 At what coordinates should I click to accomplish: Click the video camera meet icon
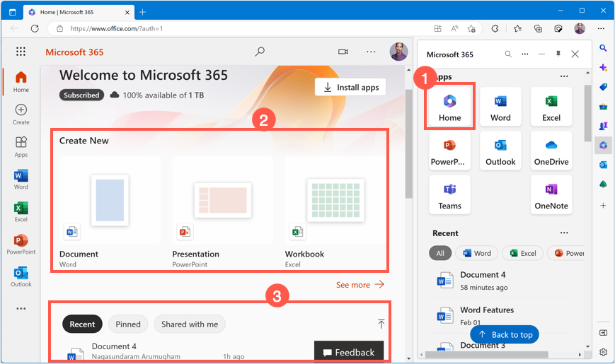[343, 52]
